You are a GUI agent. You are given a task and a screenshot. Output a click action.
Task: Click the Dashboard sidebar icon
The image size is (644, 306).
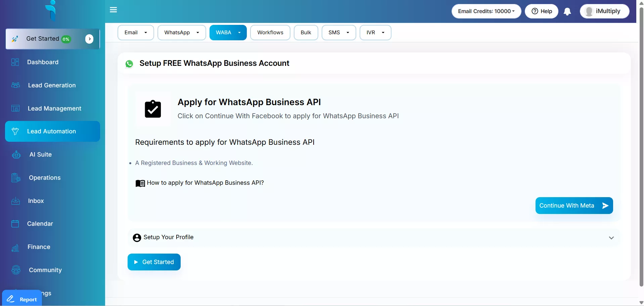pyautogui.click(x=15, y=62)
